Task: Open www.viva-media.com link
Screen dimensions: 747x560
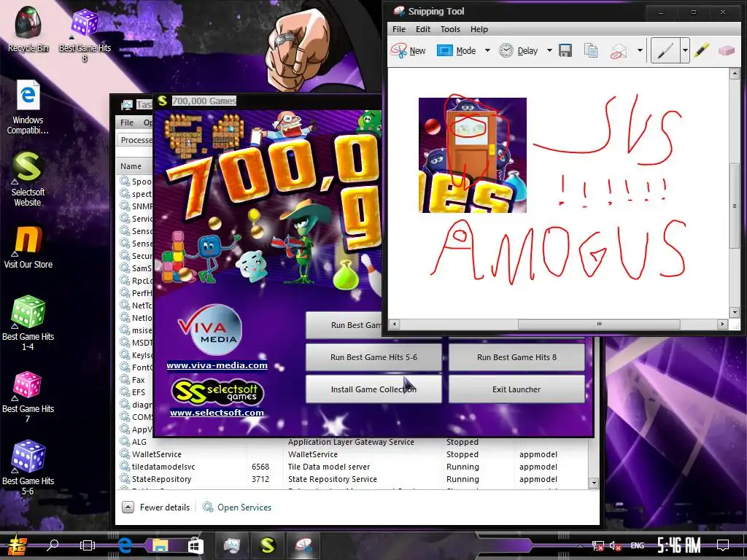Action: tap(217, 366)
